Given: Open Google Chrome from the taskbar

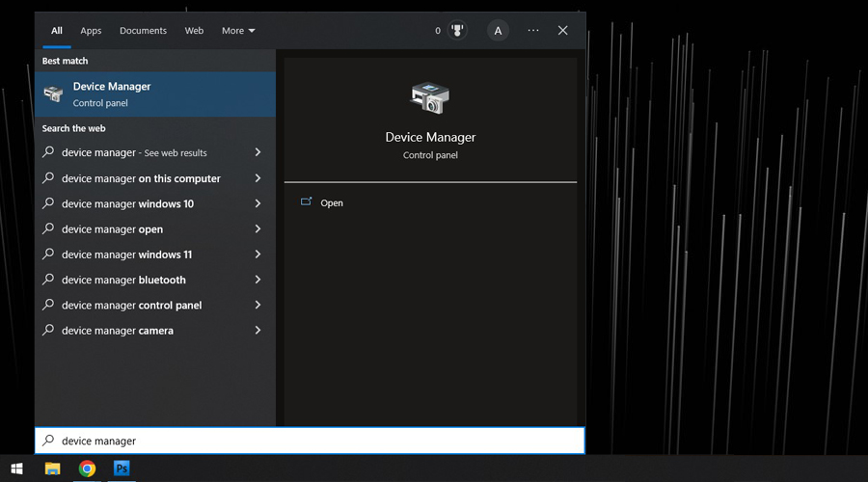Looking at the screenshot, I should click(x=87, y=469).
